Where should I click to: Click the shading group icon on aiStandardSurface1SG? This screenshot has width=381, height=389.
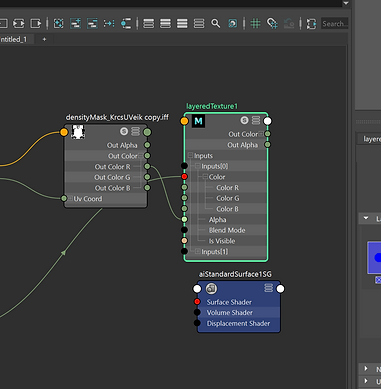211,288
